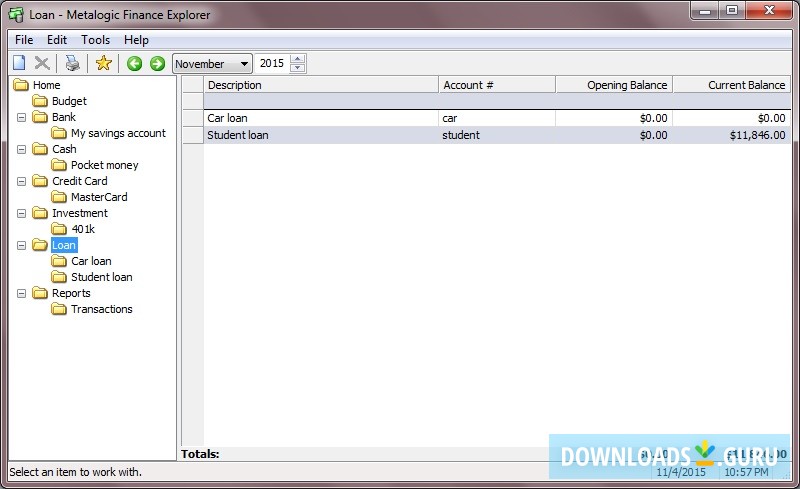Image resolution: width=800 pixels, height=489 pixels.
Task: Click the Print toolbar icon
Action: coord(72,63)
